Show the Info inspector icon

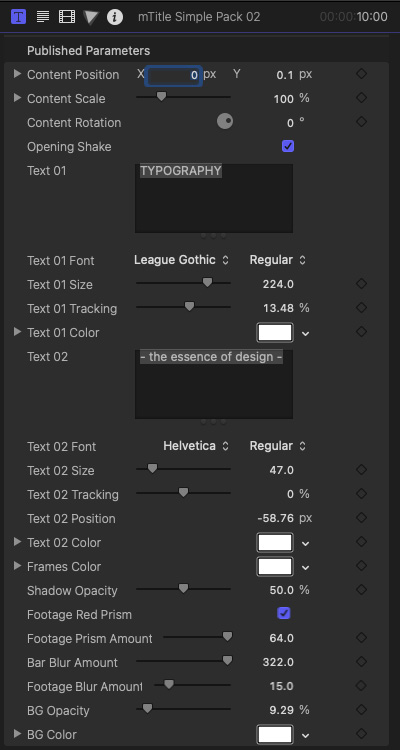115,17
